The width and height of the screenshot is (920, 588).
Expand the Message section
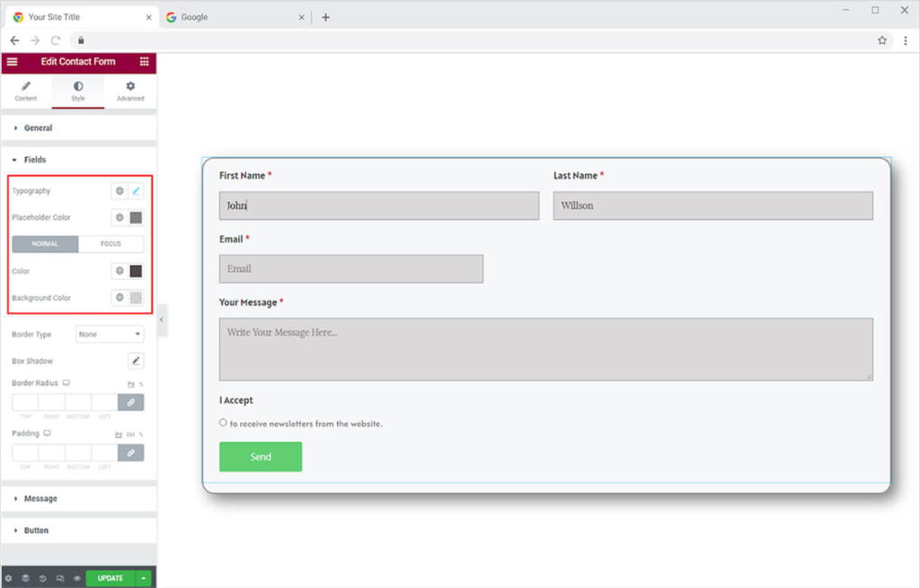[40, 498]
